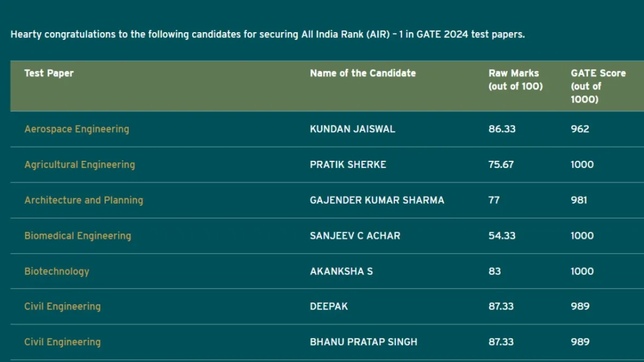Image resolution: width=644 pixels, height=362 pixels.
Task: Select the 54.33 raw marks cell
Action: (x=502, y=235)
